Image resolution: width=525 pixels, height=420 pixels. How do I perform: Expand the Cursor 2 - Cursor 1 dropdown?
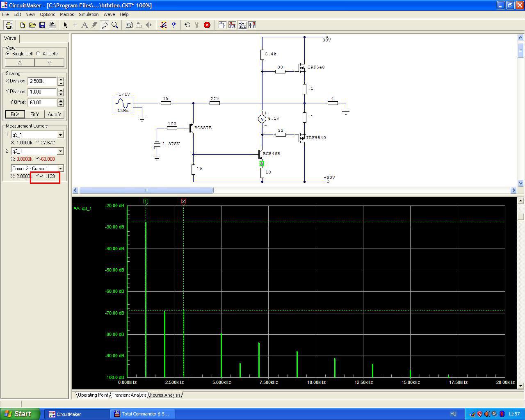(x=60, y=169)
